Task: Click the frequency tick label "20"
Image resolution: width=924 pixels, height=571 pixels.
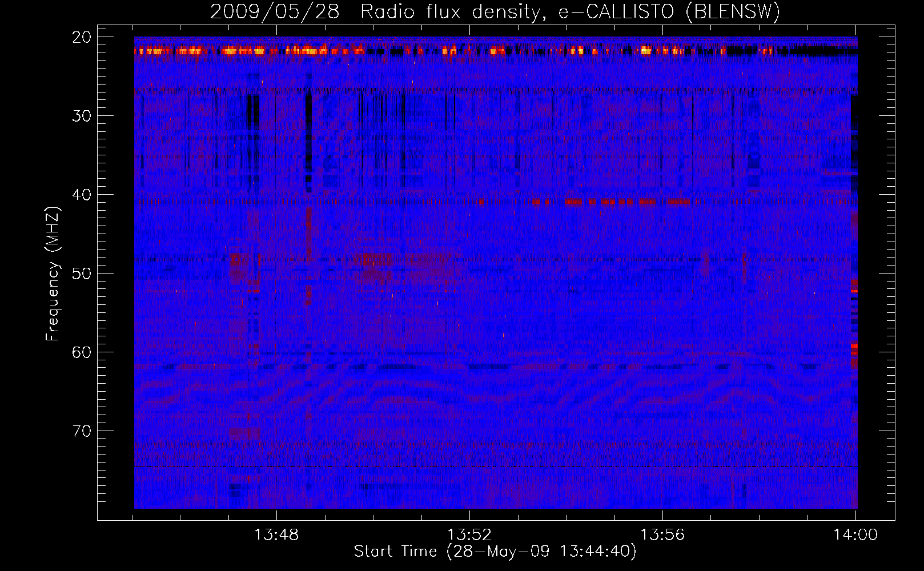Action: pyautogui.click(x=82, y=37)
